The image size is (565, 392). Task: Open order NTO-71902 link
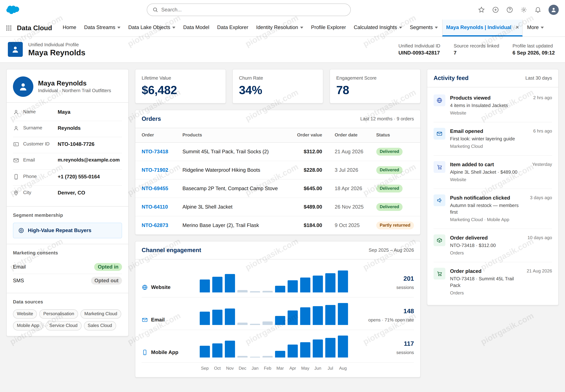pos(155,170)
